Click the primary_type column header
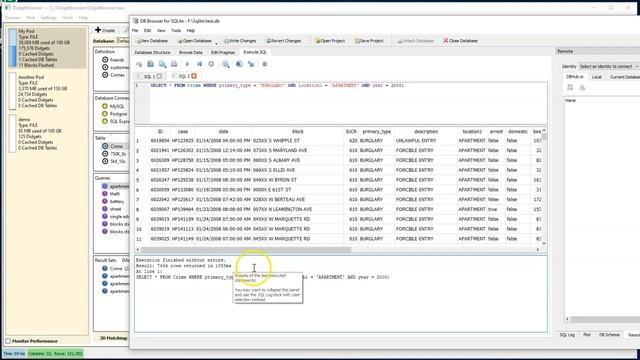 (376, 132)
